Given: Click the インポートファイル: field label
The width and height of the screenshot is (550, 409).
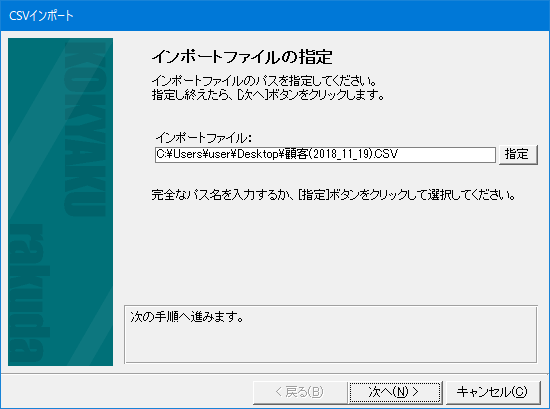Looking at the screenshot, I should click(204, 138).
